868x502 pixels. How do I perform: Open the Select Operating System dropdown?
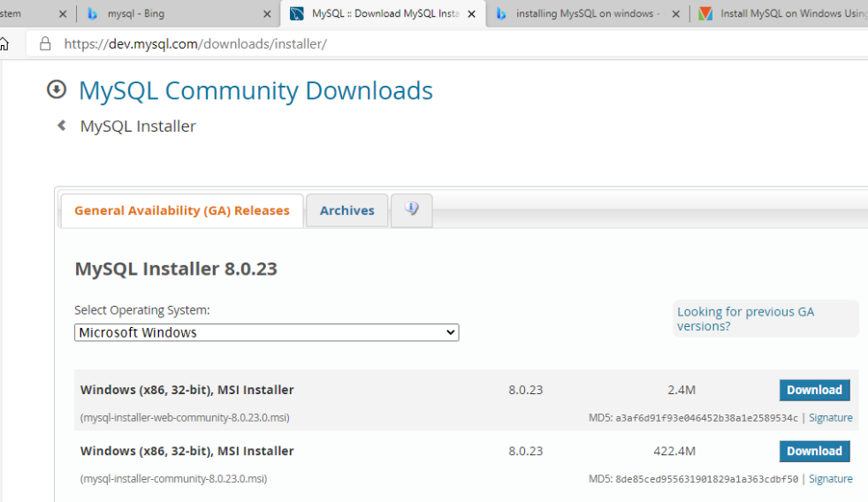(266, 332)
